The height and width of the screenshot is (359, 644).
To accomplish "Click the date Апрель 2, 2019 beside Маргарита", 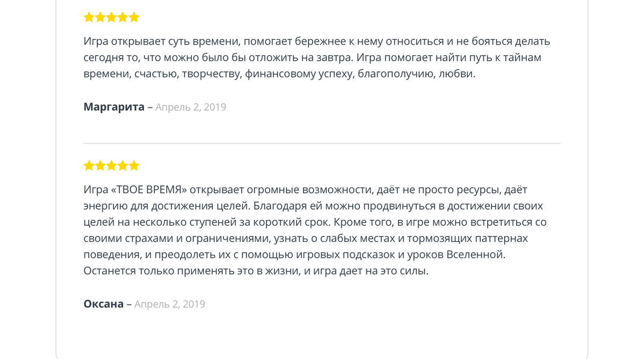I will click(x=191, y=107).
